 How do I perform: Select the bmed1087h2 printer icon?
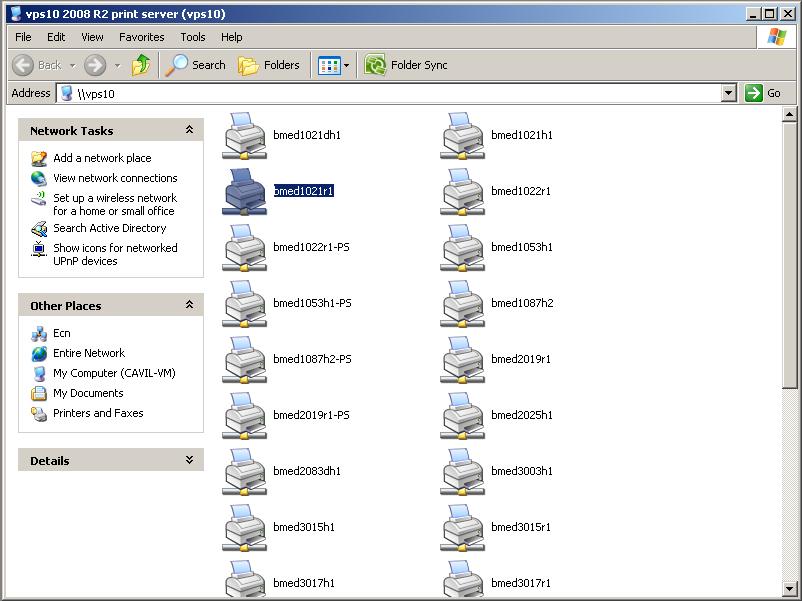coord(462,303)
